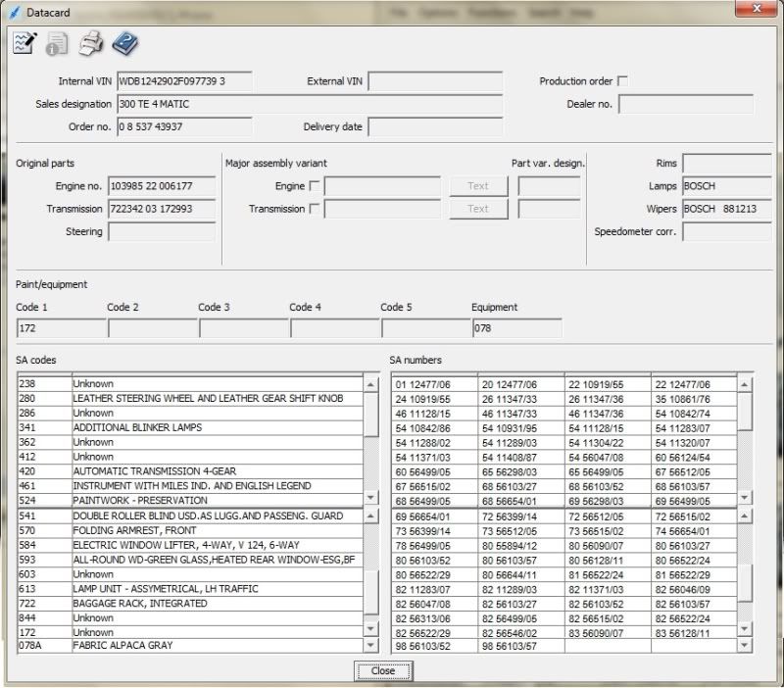
Task: Click the Text button beside Transmission
Action: [x=478, y=209]
